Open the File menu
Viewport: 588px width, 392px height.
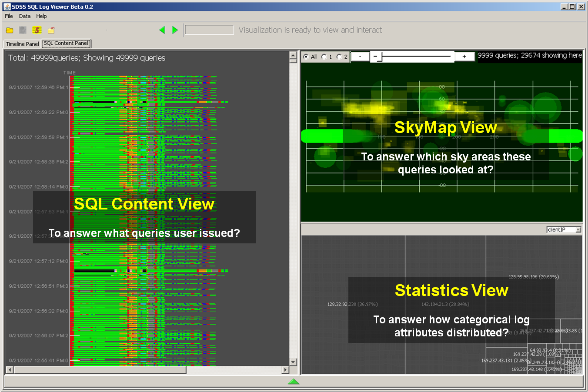9,16
